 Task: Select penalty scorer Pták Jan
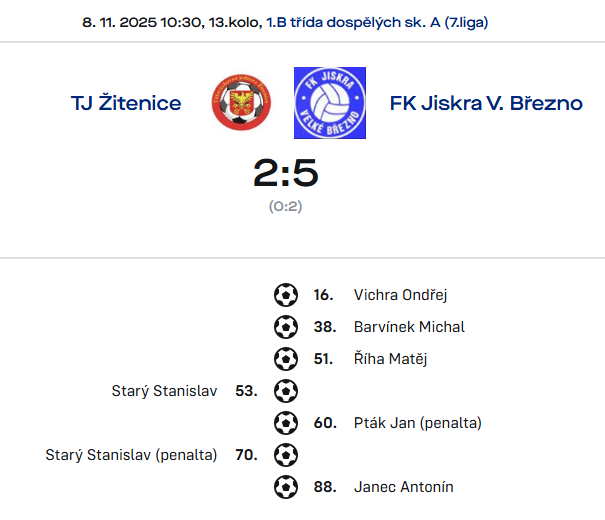pos(417,423)
